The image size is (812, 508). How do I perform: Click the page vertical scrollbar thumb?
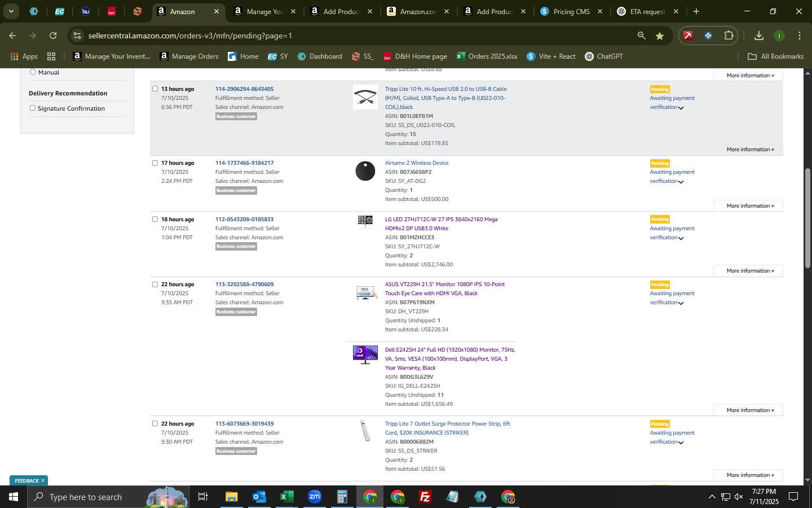[807, 217]
